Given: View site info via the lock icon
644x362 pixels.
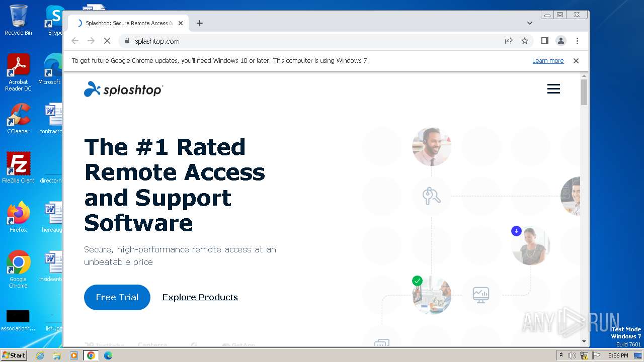Looking at the screenshot, I should click(127, 41).
